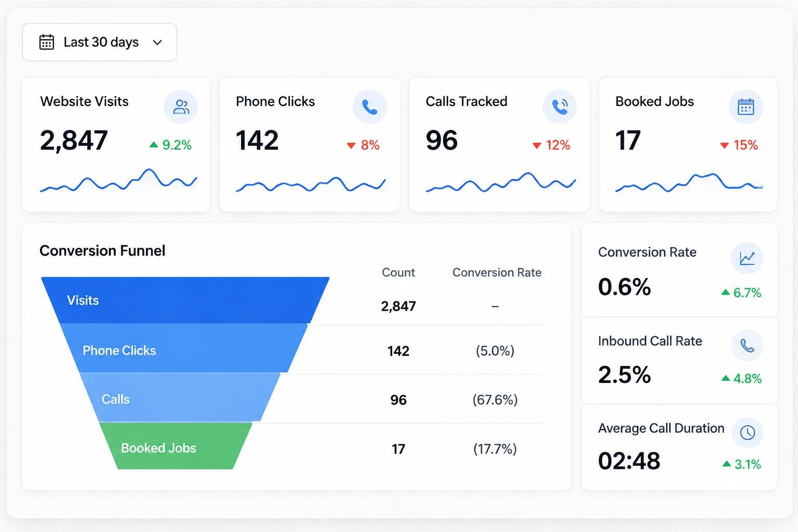Click the clock icon on Average Call Duration
798x532 pixels.
click(x=747, y=432)
